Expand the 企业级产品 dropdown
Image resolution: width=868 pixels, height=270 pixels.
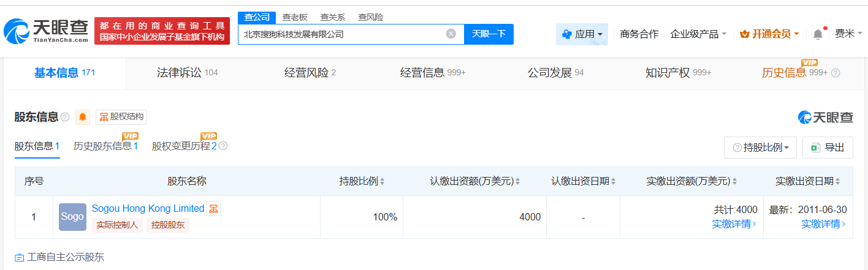(698, 34)
